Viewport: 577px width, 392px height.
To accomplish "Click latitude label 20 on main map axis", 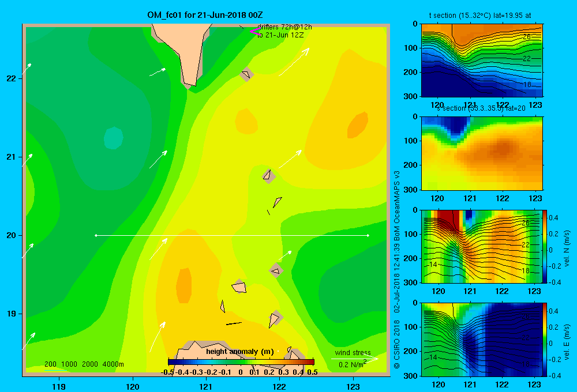I will (x=11, y=235).
